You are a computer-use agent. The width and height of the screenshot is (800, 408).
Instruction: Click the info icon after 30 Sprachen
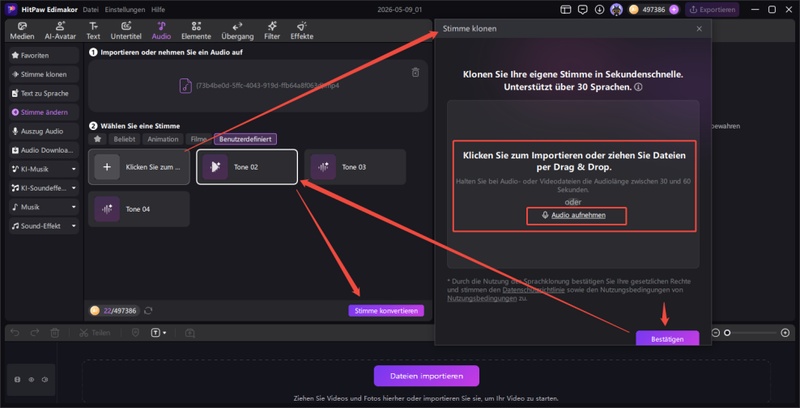(x=638, y=87)
